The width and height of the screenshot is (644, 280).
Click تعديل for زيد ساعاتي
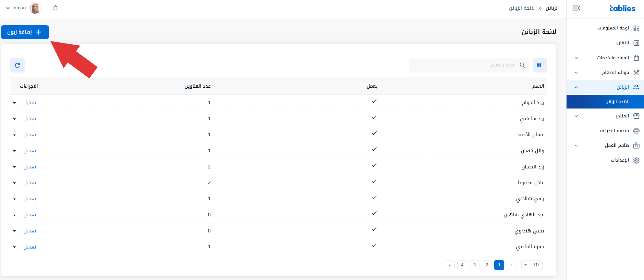pyautogui.click(x=30, y=118)
